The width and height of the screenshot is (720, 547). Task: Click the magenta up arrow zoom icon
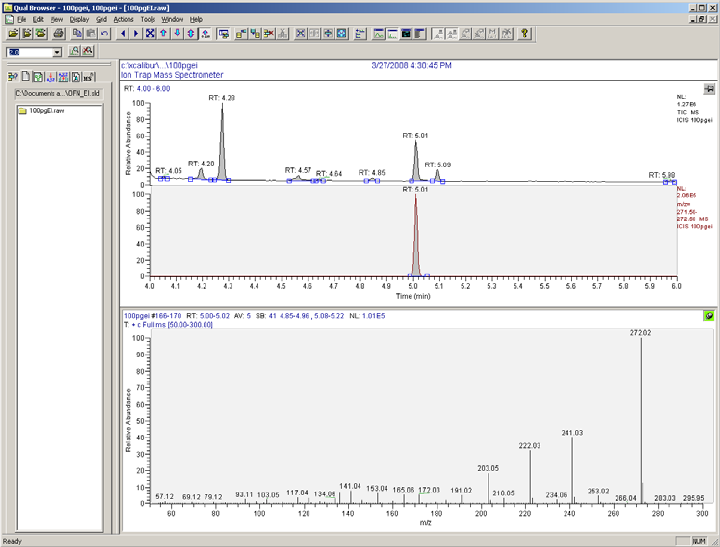(163, 34)
